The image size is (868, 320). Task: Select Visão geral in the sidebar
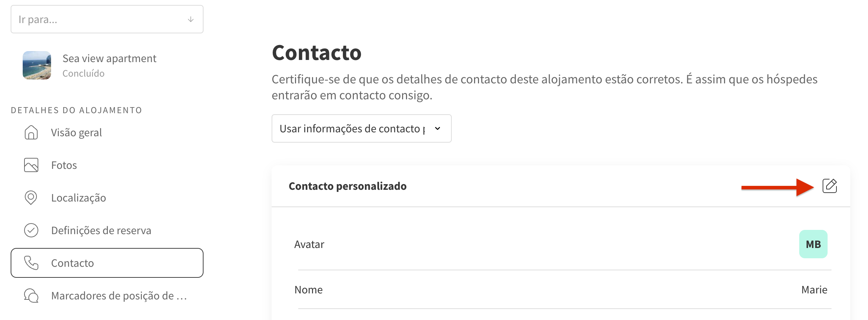coord(76,133)
